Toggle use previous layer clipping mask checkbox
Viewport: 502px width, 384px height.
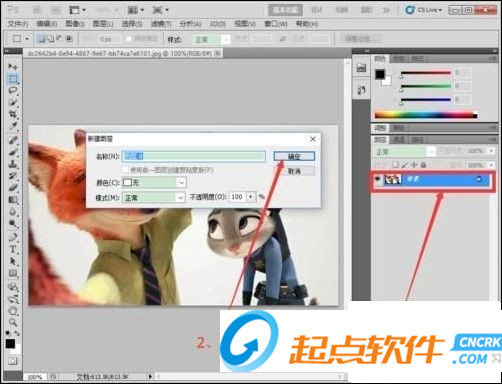click(x=125, y=170)
